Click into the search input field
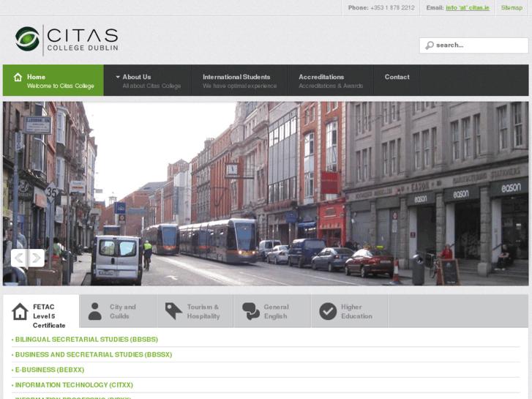This screenshot has width=532, height=399. (473, 45)
